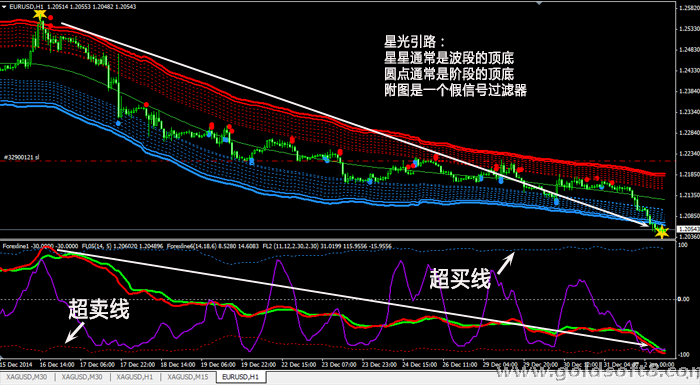Select the #32900121 sl order line label
700x385 pixels.
point(21,157)
